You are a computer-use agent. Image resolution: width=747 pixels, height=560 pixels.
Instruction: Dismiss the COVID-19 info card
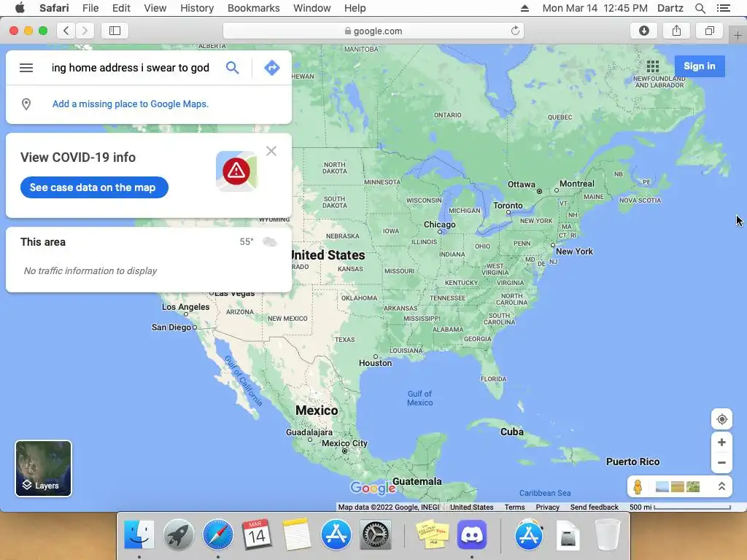tap(271, 151)
